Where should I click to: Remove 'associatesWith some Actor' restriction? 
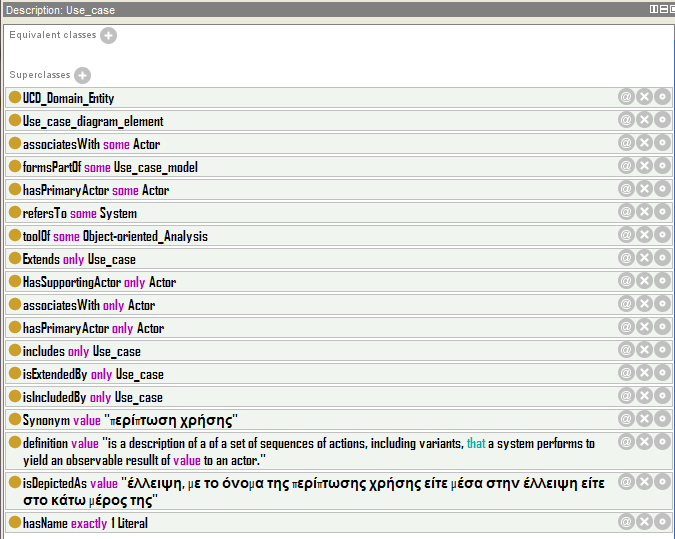pos(644,142)
